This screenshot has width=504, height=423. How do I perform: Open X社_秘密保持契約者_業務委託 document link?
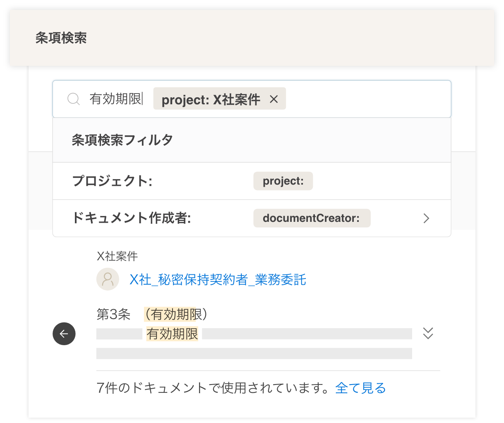click(x=218, y=280)
